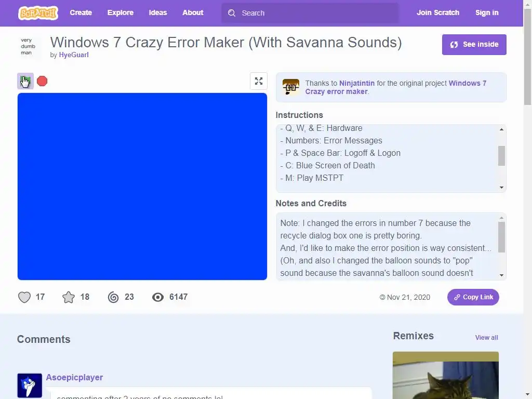This screenshot has width=532, height=399.
Task: Click the Notes and Credits scroll up arrow
Action: tap(501, 218)
